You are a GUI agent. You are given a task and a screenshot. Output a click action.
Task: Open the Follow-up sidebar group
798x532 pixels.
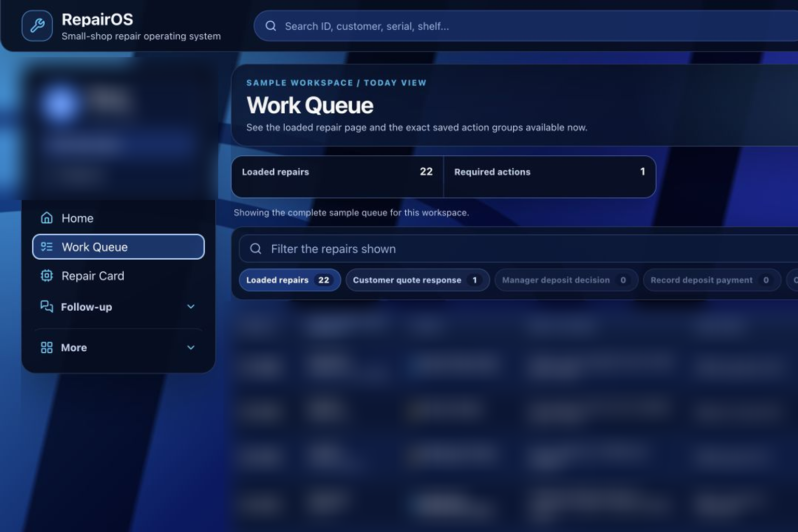(118, 307)
